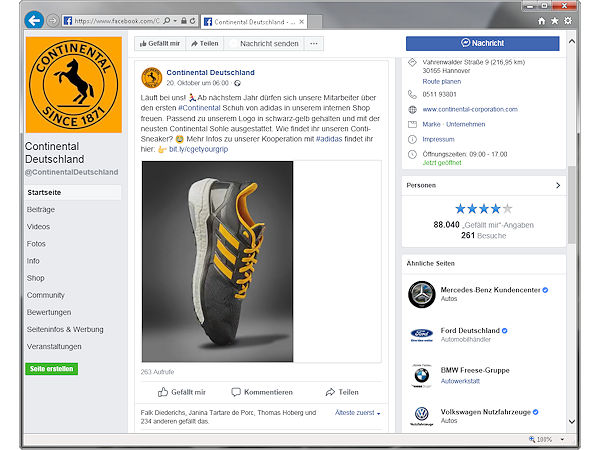Click the Ford logo icon
The width and height of the screenshot is (600, 450).
click(x=421, y=335)
